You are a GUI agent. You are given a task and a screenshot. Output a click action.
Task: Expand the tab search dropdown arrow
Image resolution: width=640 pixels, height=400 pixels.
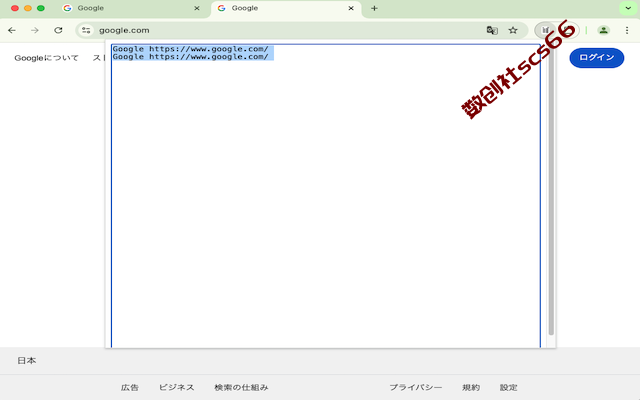pyautogui.click(x=628, y=8)
